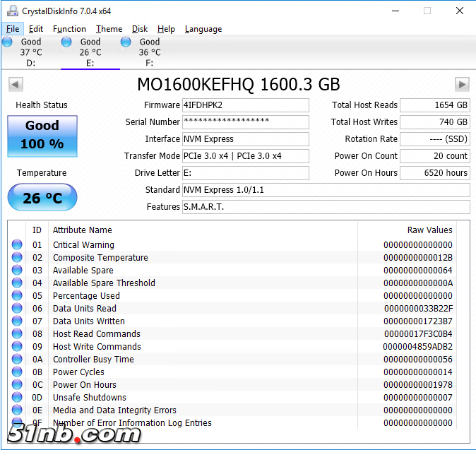
Task: Click Total Host Reads value 1654 GB
Action: [x=435, y=105]
